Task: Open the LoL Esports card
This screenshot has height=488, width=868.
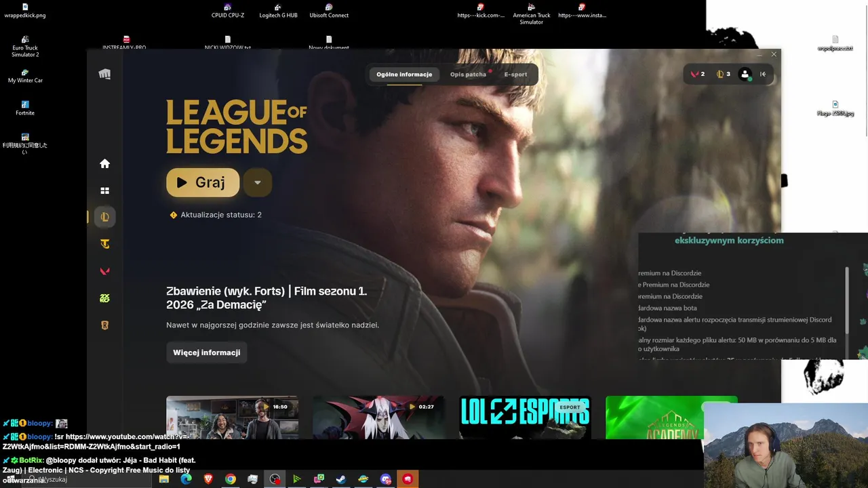Action: (525, 418)
